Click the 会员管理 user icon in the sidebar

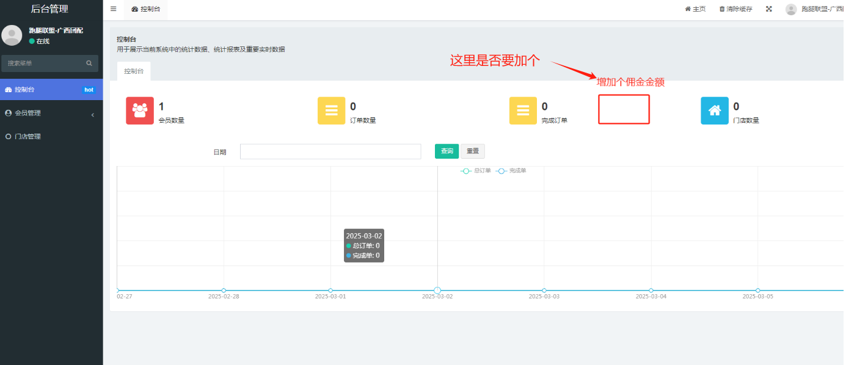tap(9, 113)
